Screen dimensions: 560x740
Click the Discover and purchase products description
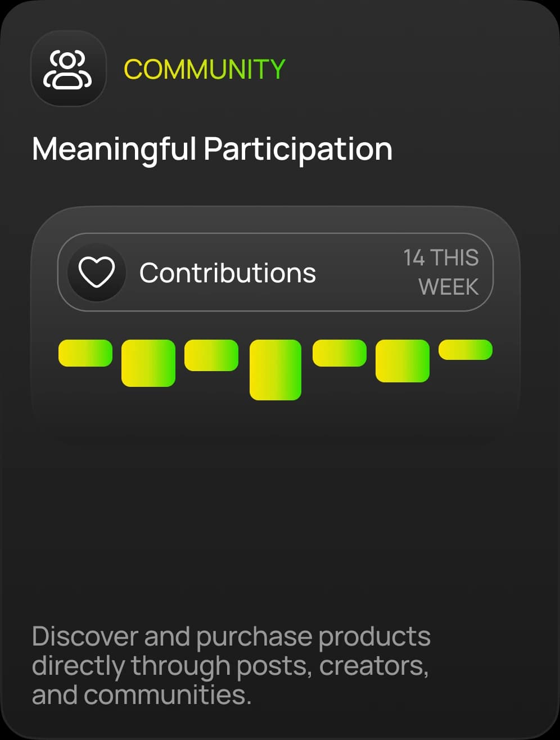click(231, 666)
